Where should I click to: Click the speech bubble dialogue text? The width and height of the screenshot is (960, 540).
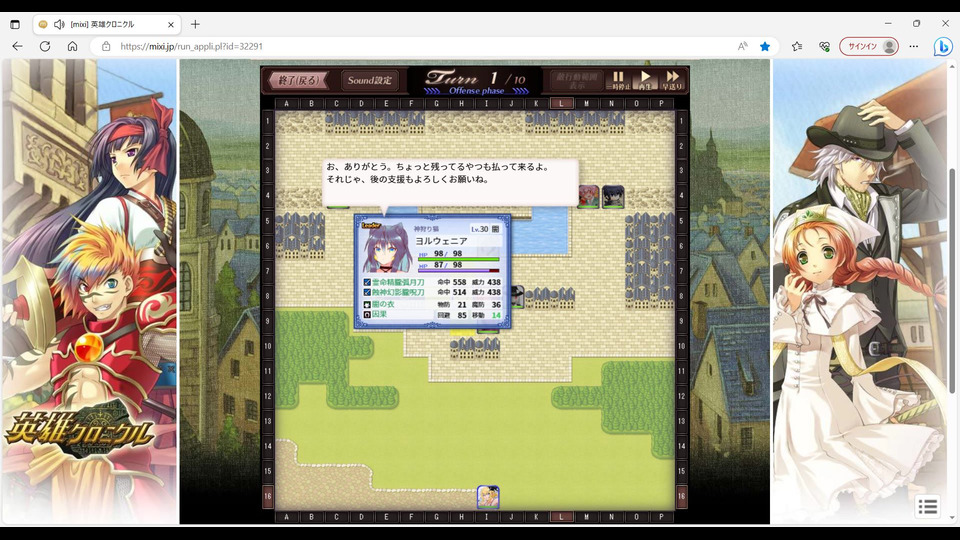pos(437,173)
